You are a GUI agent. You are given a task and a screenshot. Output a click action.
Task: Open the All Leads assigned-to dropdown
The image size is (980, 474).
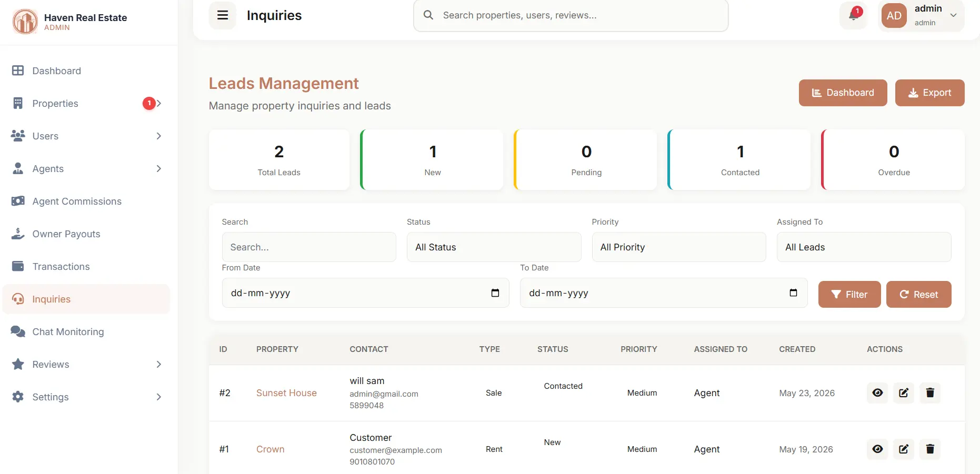click(864, 247)
